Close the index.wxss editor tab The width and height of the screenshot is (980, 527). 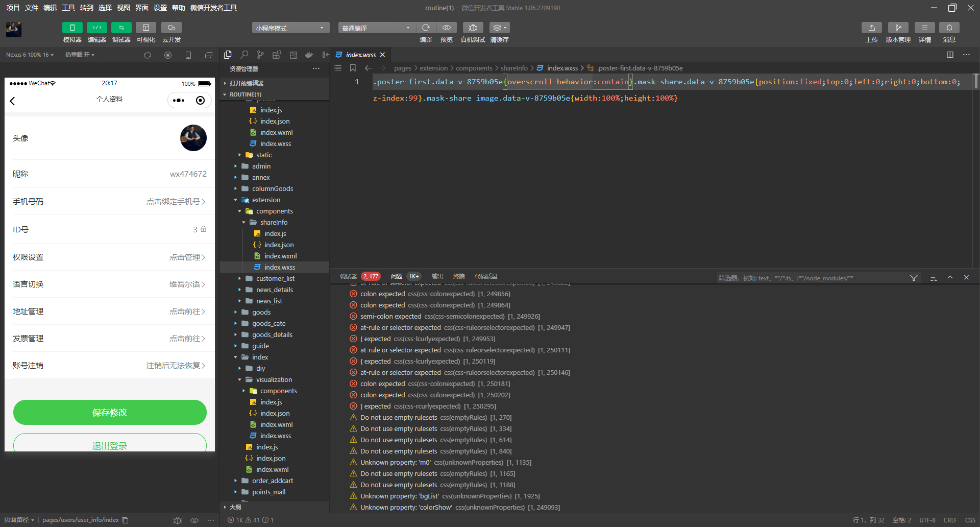coord(382,55)
